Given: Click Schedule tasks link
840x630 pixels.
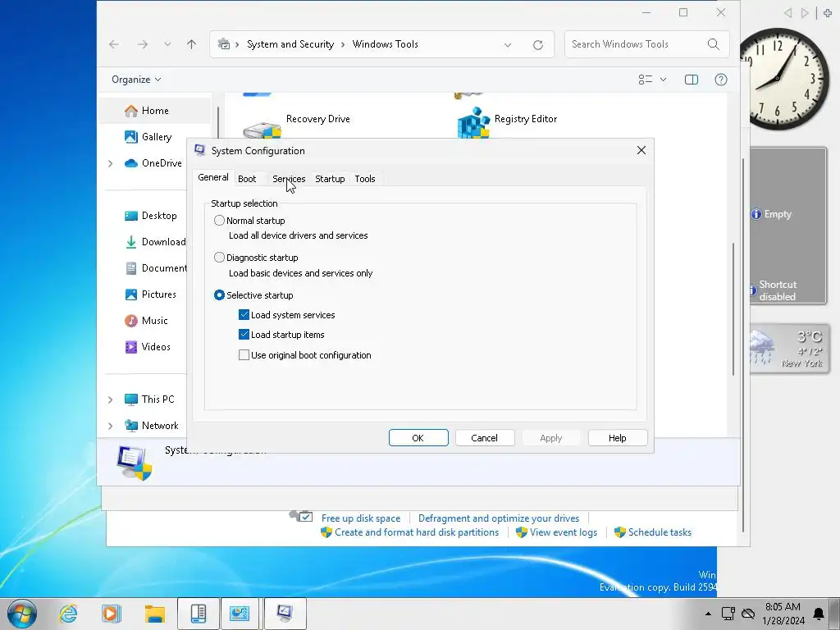Looking at the screenshot, I should point(660,532).
